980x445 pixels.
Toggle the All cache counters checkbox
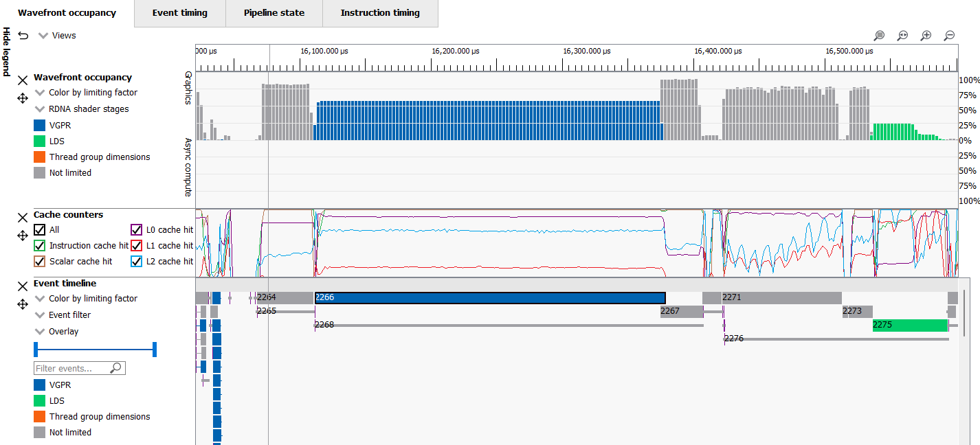(40, 230)
